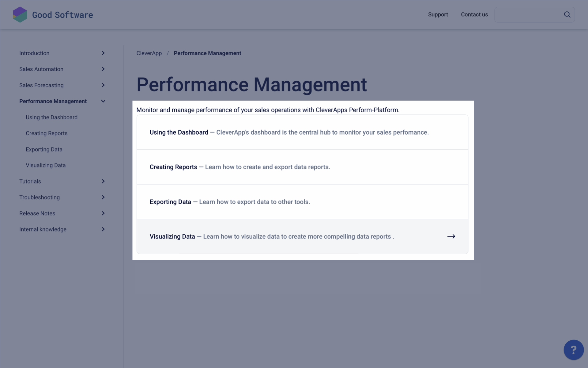Viewport: 588px width, 368px height.
Task: Collapse the Sales Forecasting menu item
Action: (x=103, y=85)
